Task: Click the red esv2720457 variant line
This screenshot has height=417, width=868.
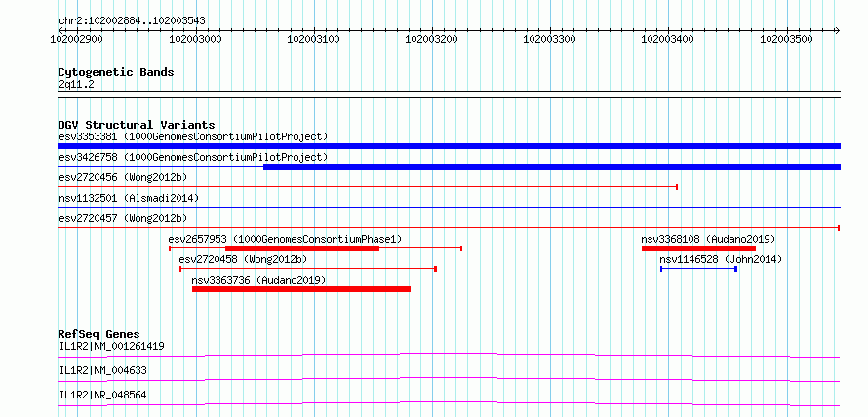Action: pyautogui.click(x=449, y=227)
